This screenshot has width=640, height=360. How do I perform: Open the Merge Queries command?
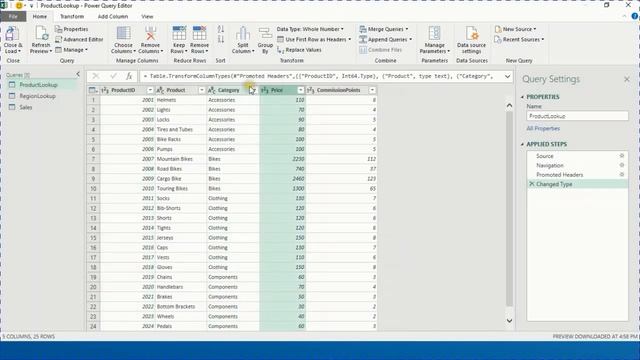(384, 29)
